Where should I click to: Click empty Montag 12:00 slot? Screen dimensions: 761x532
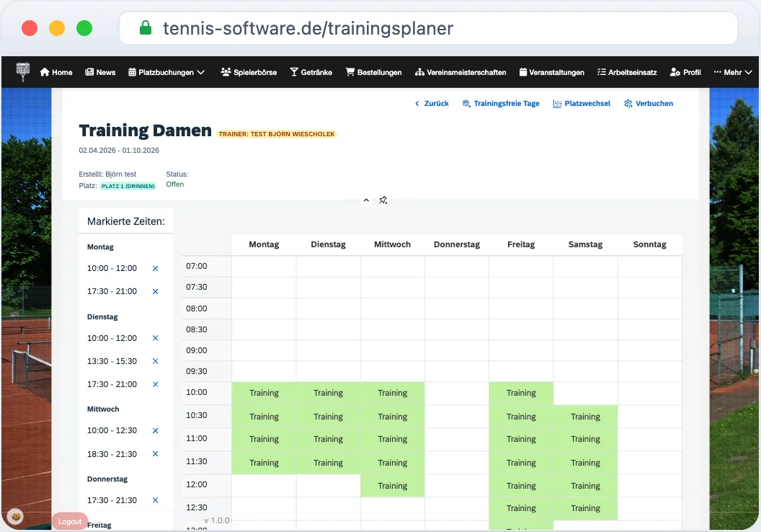pos(264,486)
